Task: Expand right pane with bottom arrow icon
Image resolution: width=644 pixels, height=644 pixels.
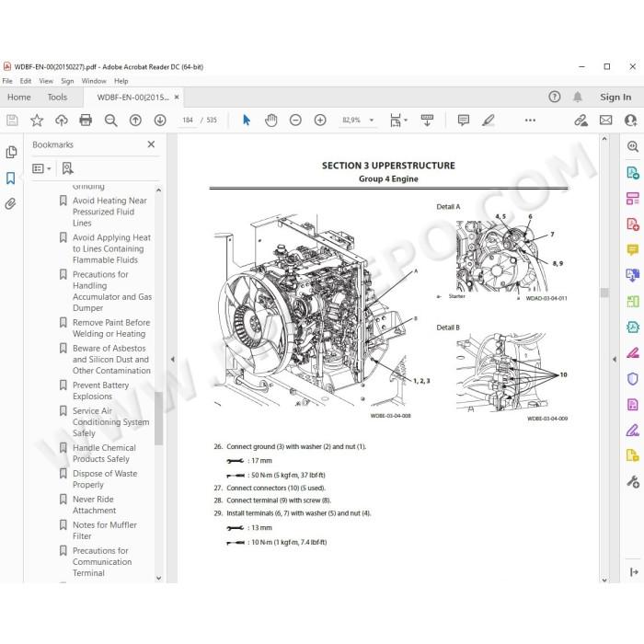Action: 634,571
